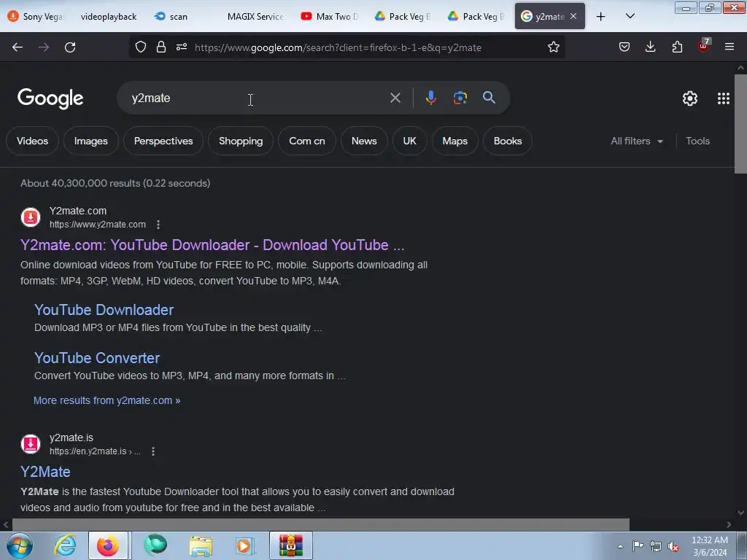The image size is (747, 560).
Task: Go forward with the forward arrow
Action: [44, 47]
